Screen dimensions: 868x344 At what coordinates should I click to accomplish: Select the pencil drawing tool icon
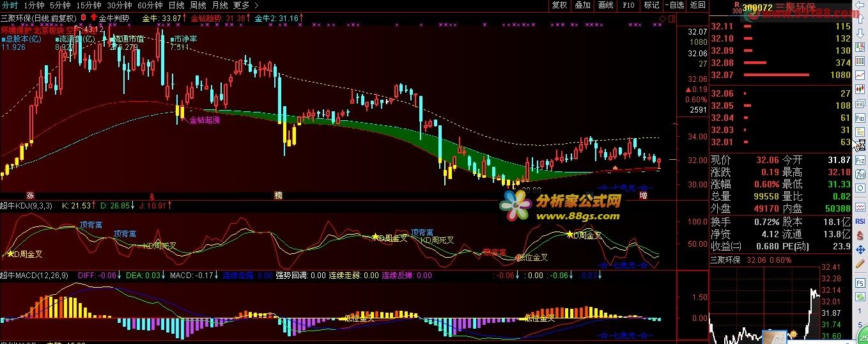pyautogui.click(x=860, y=264)
